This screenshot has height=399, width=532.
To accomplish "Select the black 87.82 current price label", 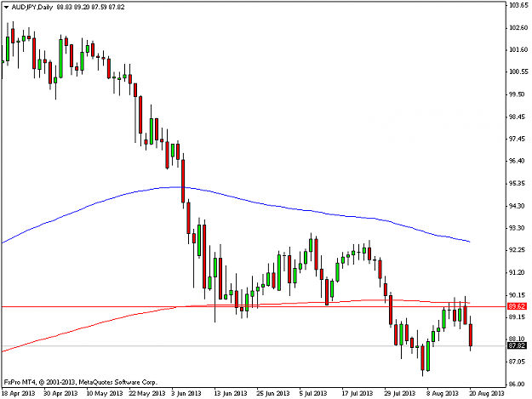I will click(x=517, y=345).
